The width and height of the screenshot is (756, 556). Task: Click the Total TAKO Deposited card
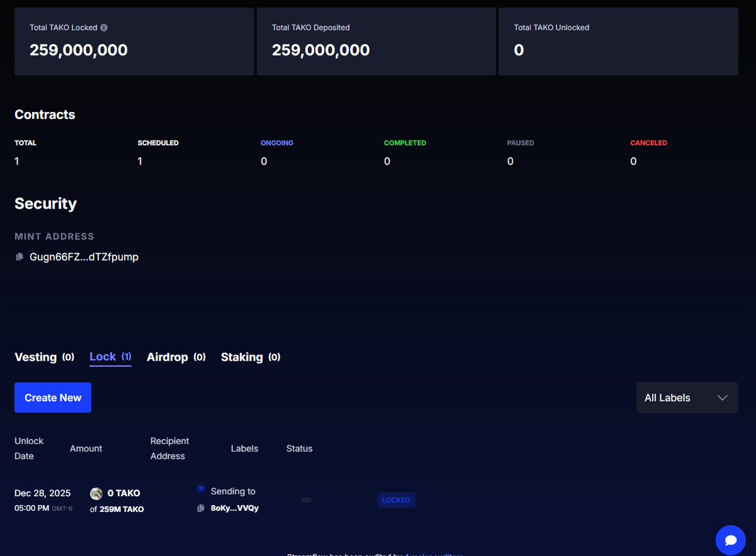coord(376,41)
